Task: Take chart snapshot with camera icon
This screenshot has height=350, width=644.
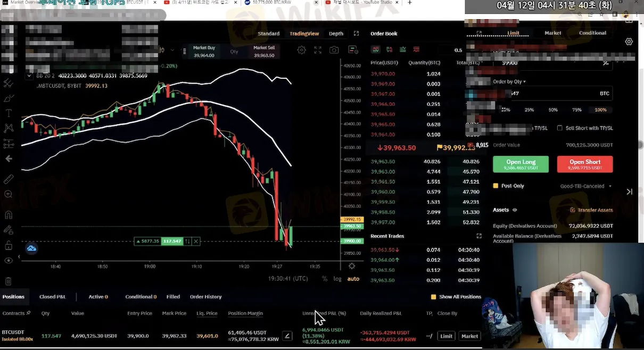Action: click(x=334, y=50)
